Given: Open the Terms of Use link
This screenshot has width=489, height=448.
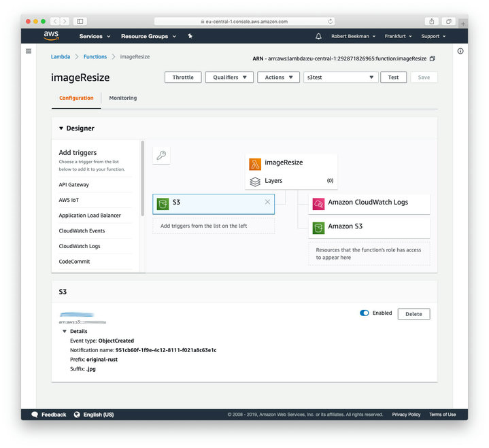Looking at the screenshot, I should [442, 414].
